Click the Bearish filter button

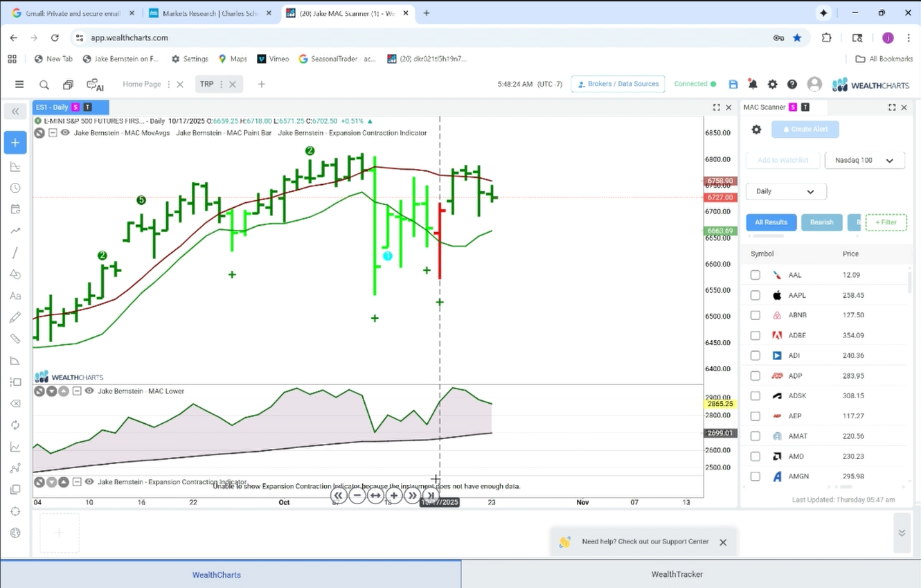click(x=822, y=222)
